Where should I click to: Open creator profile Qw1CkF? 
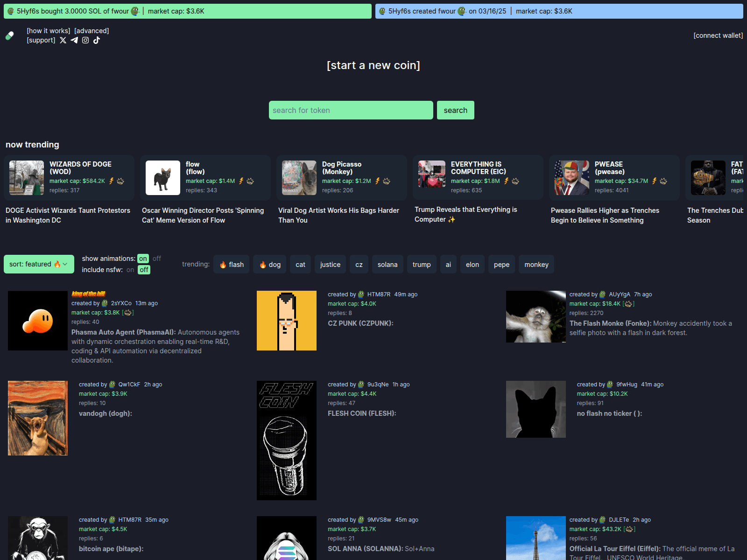(x=129, y=385)
